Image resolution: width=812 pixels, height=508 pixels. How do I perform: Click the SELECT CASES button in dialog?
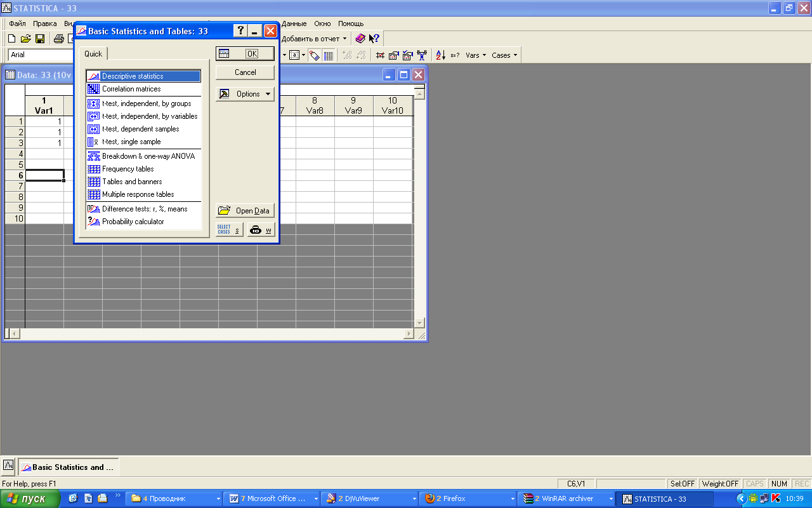tap(229, 230)
